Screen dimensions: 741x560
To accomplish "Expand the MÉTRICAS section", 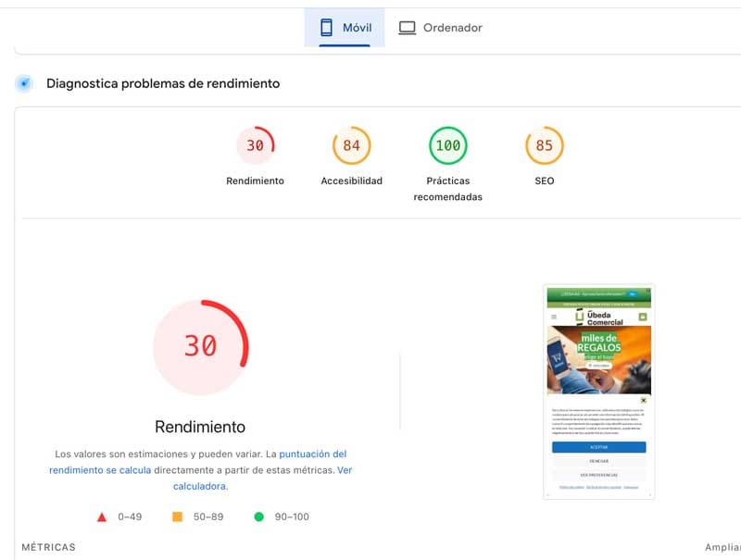I will (45, 547).
